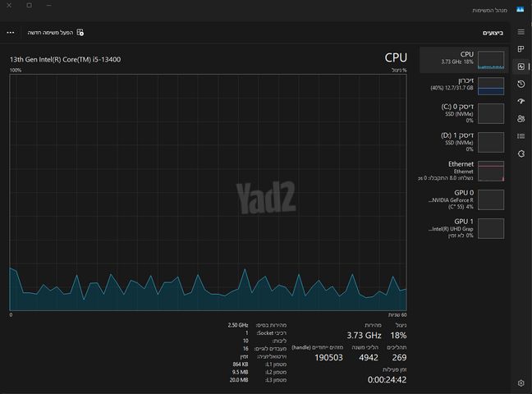The width and height of the screenshot is (532, 394).
Task: Click the large CPU heading
Action: pyautogui.click(x=396, y=57)
